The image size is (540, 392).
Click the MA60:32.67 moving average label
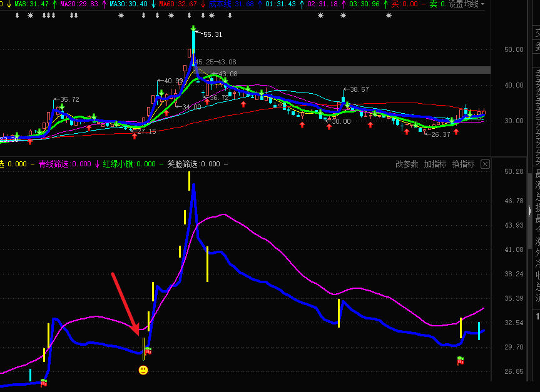pos(178,4)
